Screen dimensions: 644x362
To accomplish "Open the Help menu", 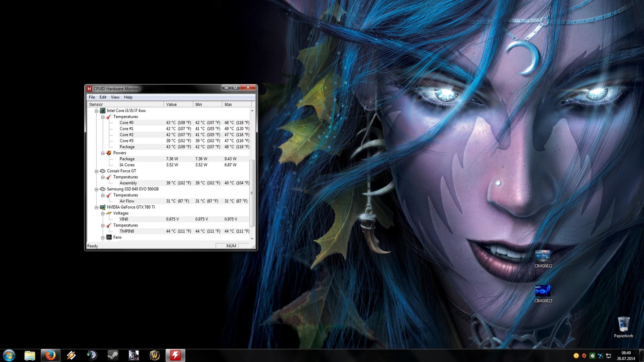I will pos(128,97).
